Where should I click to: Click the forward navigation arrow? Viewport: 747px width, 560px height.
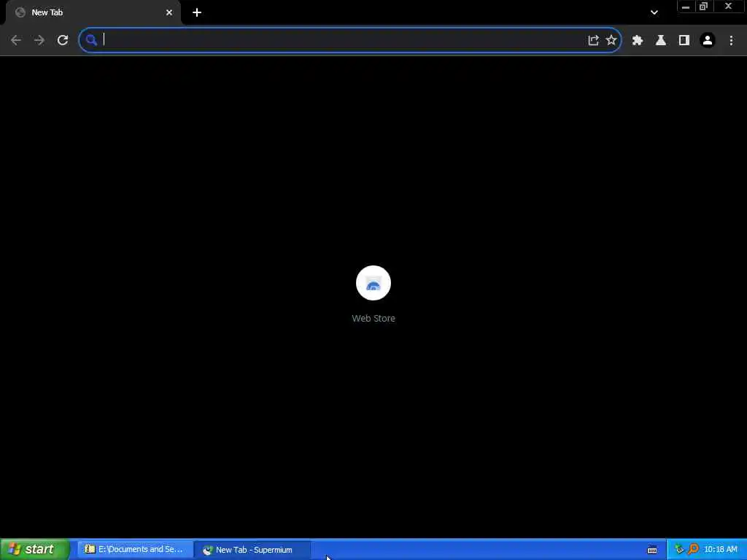[39, 41]
